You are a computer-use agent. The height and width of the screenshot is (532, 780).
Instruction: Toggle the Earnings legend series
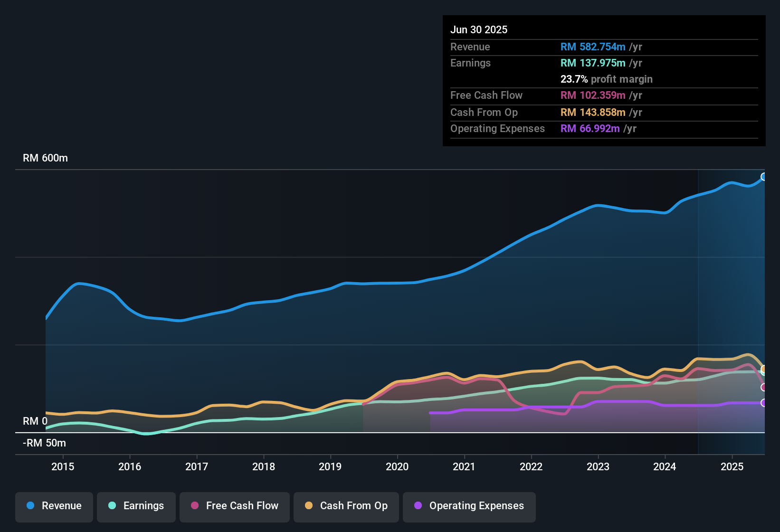tap(136, 506)
